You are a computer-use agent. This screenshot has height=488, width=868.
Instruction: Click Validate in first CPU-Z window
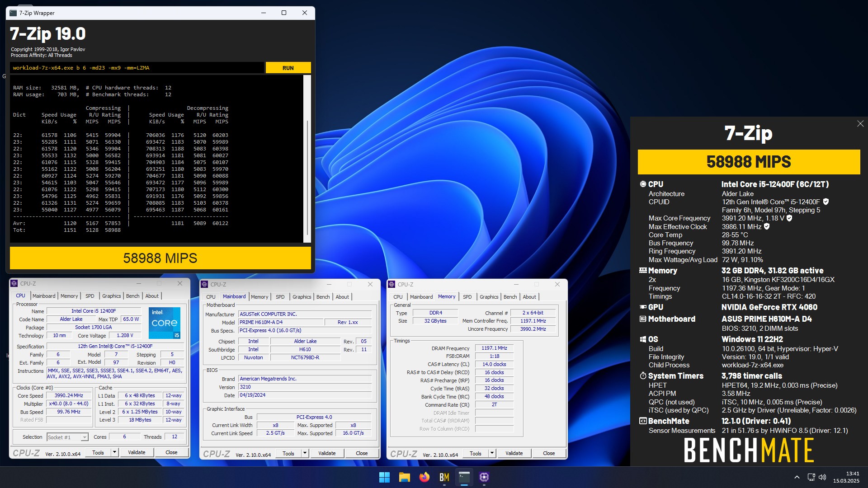(137, 452)
